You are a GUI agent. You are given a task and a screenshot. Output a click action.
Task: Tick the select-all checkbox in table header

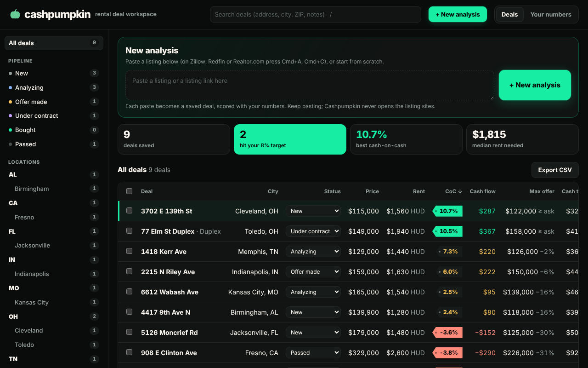pos(129,191)
